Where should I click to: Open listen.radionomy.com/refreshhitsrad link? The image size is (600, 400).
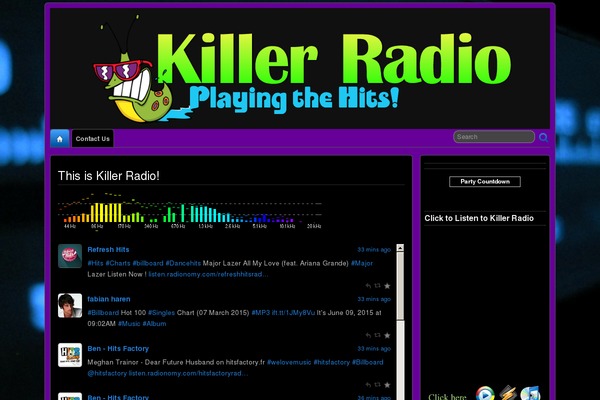(x=208, y=274)
